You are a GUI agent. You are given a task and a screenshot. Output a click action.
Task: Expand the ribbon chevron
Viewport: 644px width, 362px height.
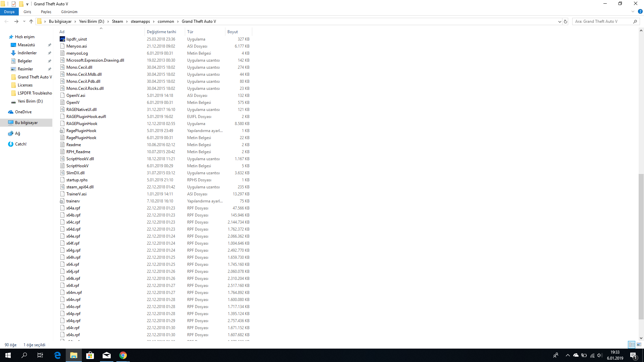point(633,11)
